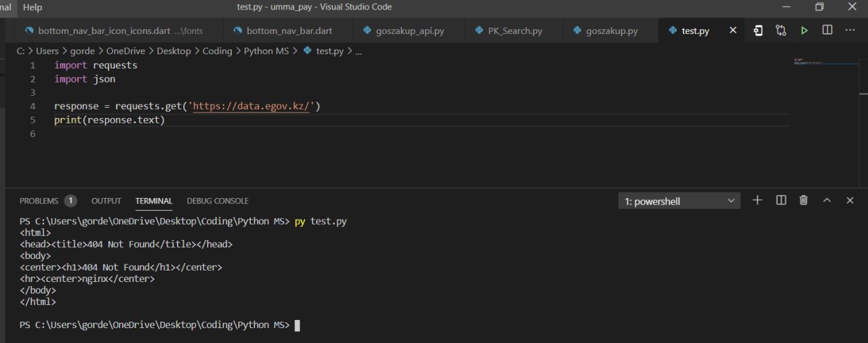This screenshot has height=343, width=868.
Task: Switch to the bottom_nav_bar.dart tab
Action: click(x=290, y=31)
